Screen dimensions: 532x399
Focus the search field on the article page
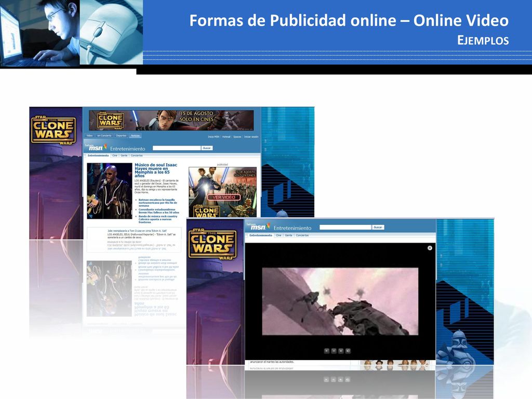(x=177, y=148)
